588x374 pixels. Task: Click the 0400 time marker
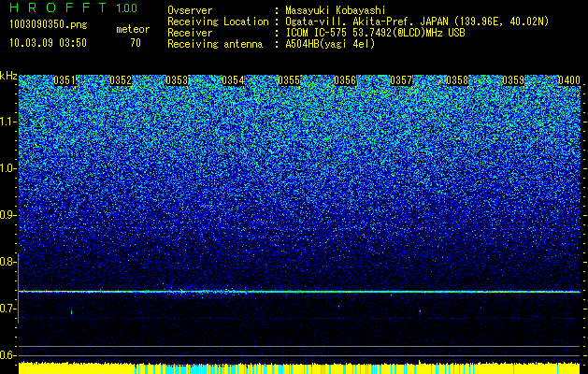(x=569, y=80)
